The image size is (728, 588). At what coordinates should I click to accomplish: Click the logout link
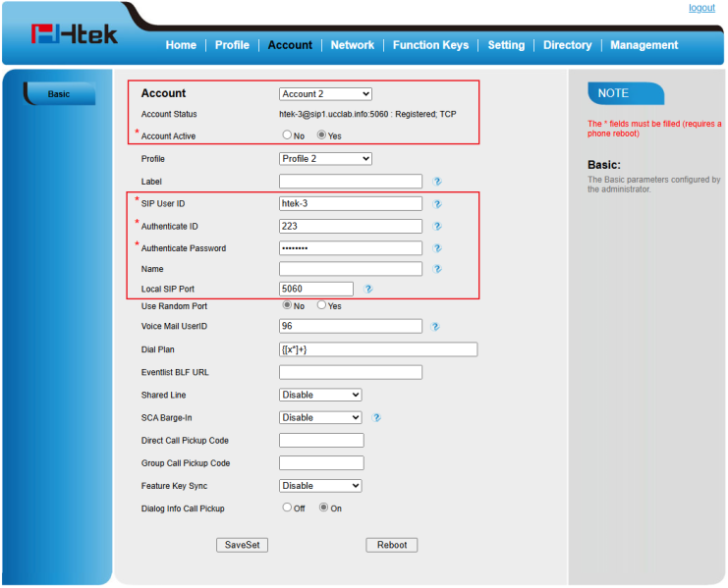(701, 8)
